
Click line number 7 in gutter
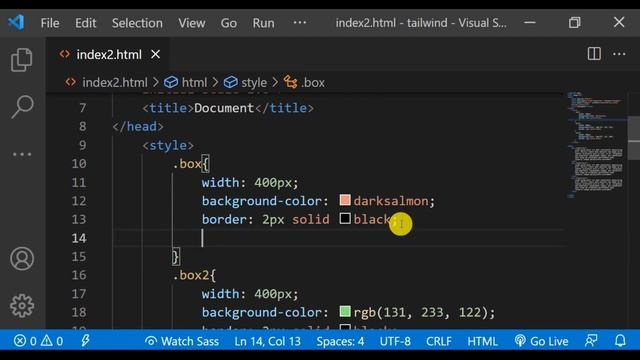point(83,108)
